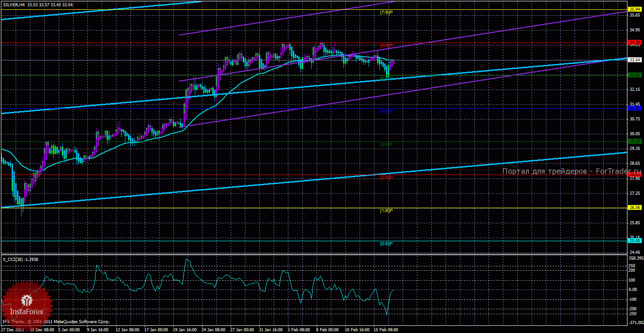Click the 26.56 yellow price tag
644x333 pixels.
[635, 208]
